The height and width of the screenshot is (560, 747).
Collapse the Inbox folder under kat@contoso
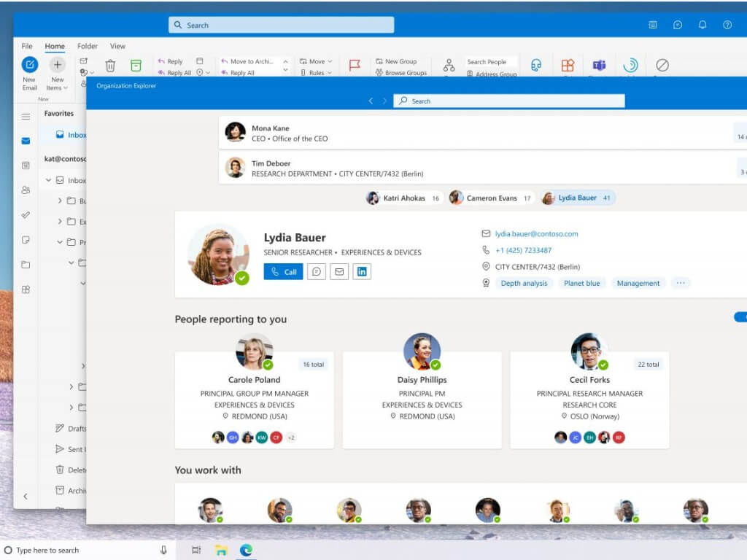coord(49,180)
